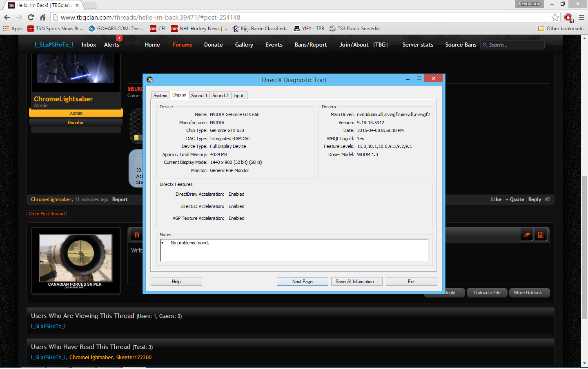Click the Canadian Forces Sniper avatar
Viewport: 588px width, 369px height.
point(76,261)
